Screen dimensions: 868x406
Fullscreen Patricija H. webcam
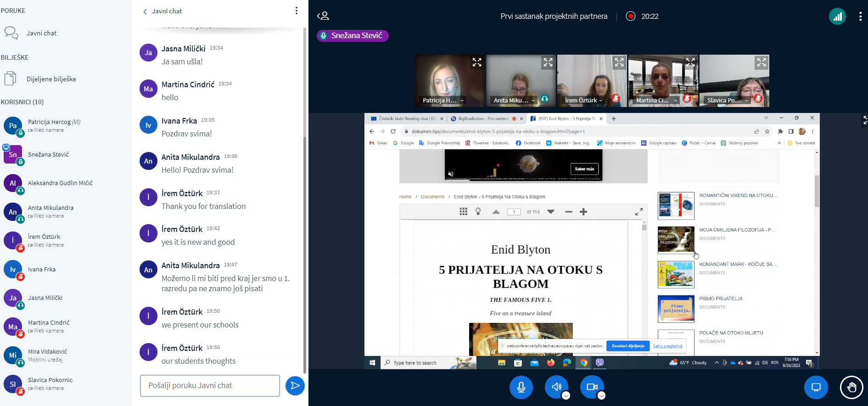pos(477,62)
